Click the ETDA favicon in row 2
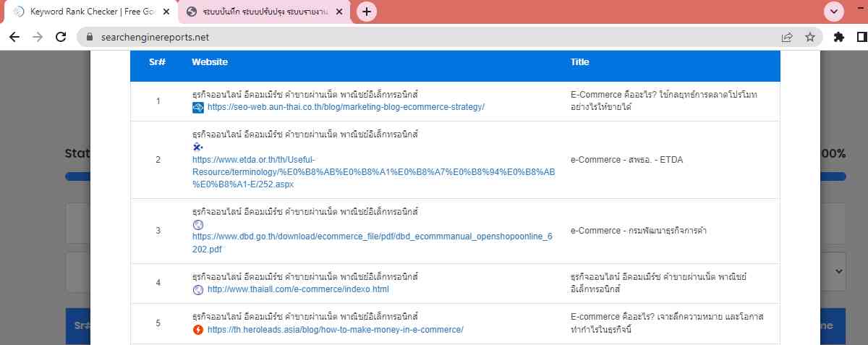 [197, 147]
